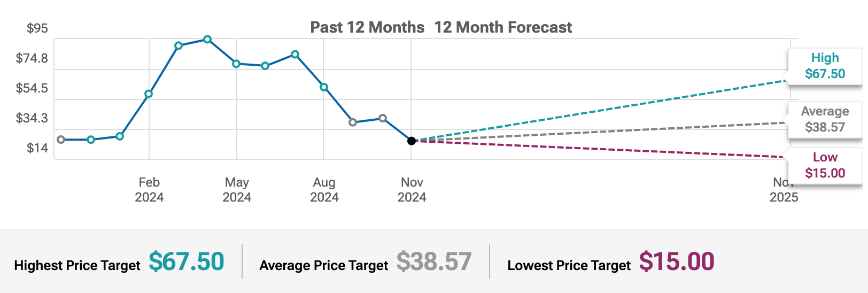Click the Aug 2024 x-axis label
Screen dimensions: 868x293
coord(324,190)
